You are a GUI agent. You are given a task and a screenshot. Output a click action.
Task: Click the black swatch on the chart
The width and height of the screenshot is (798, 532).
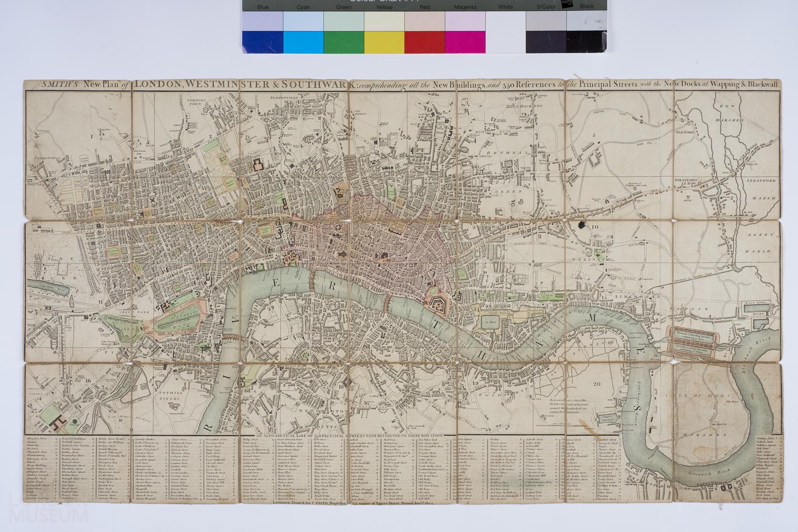point(586,42)
